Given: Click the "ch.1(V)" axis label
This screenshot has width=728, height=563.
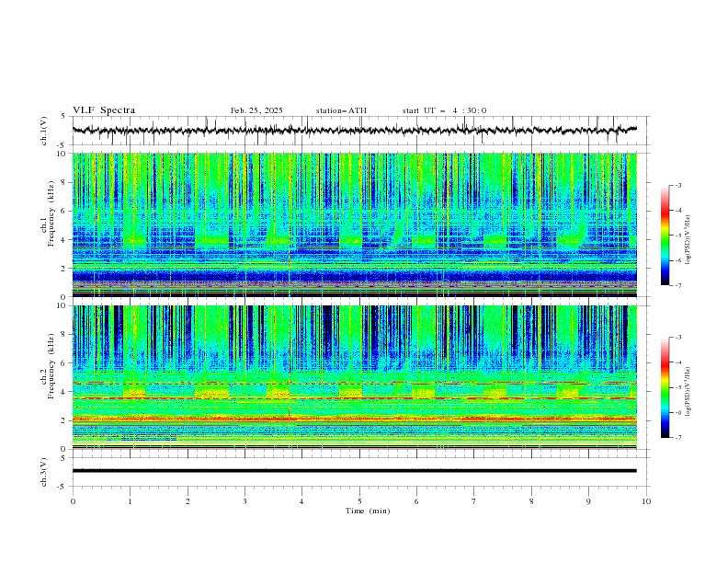Looking at the screenshot, I should point(44,131).
